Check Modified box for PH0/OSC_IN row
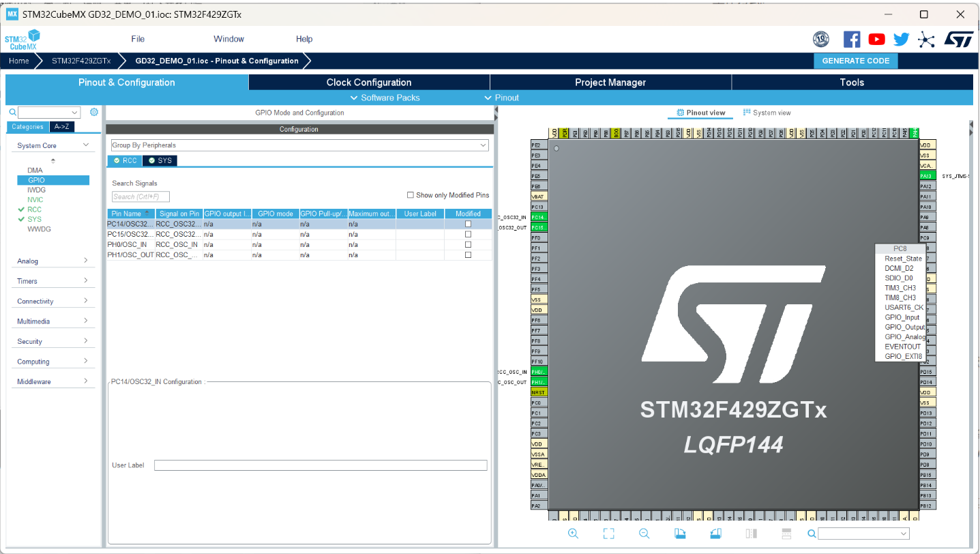The image size is (980, 554). 468,244
